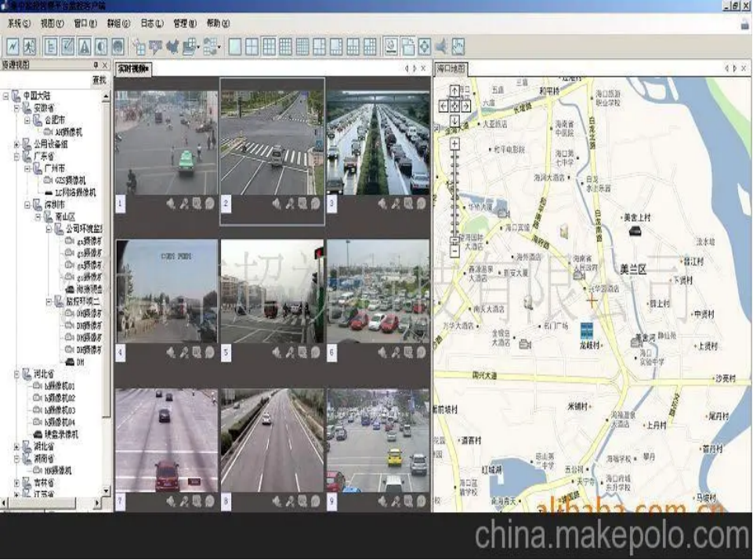Select b摄像机01 camera in tree
Screen dimensions: 753x560
pos(59,387)
